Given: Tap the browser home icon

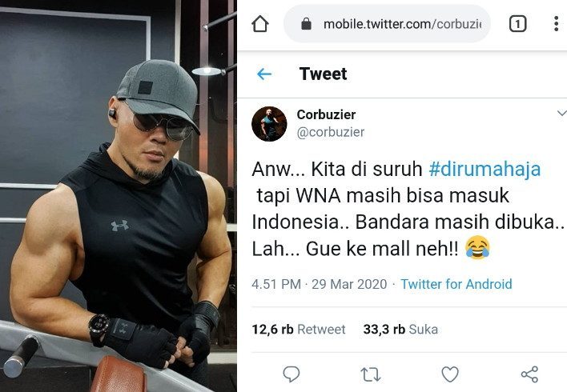Looking at the screenshot, I should pos(260,24).
